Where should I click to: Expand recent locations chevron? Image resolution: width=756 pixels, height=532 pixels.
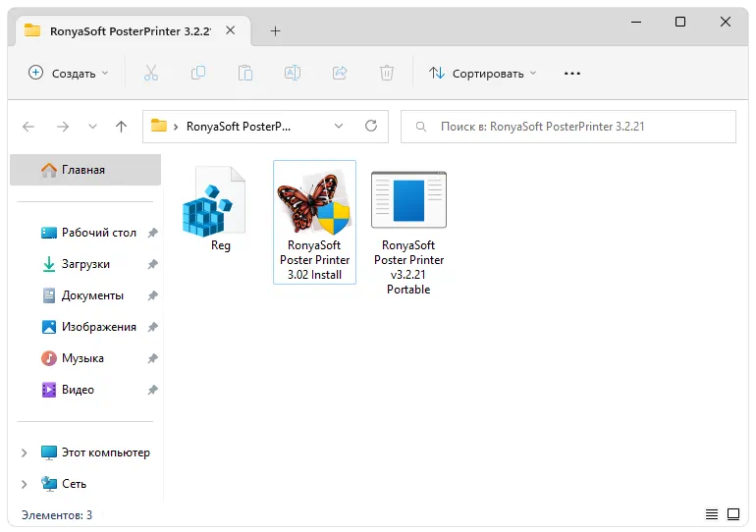[x=92, y=127]
